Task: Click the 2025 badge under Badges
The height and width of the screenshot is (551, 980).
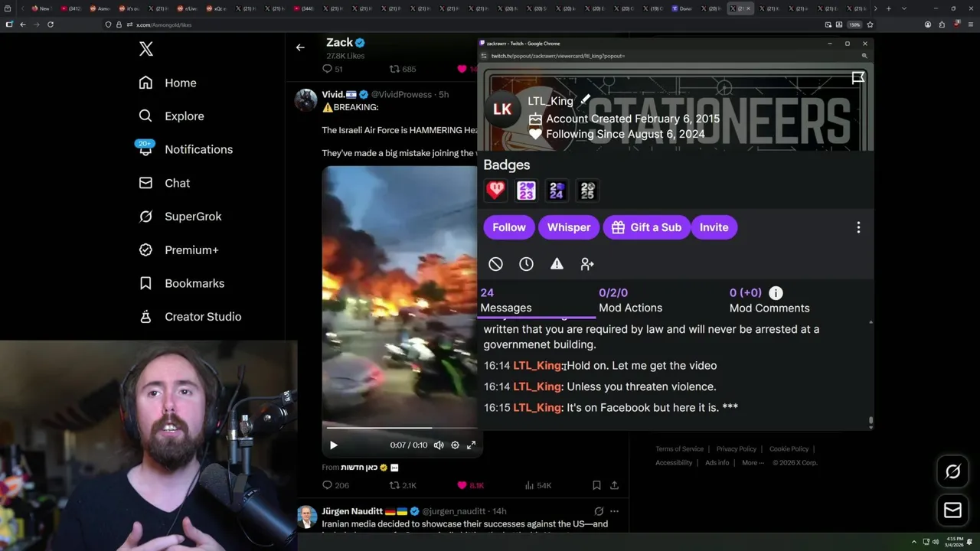Action: pyautogui.click(x=587, y=191)
